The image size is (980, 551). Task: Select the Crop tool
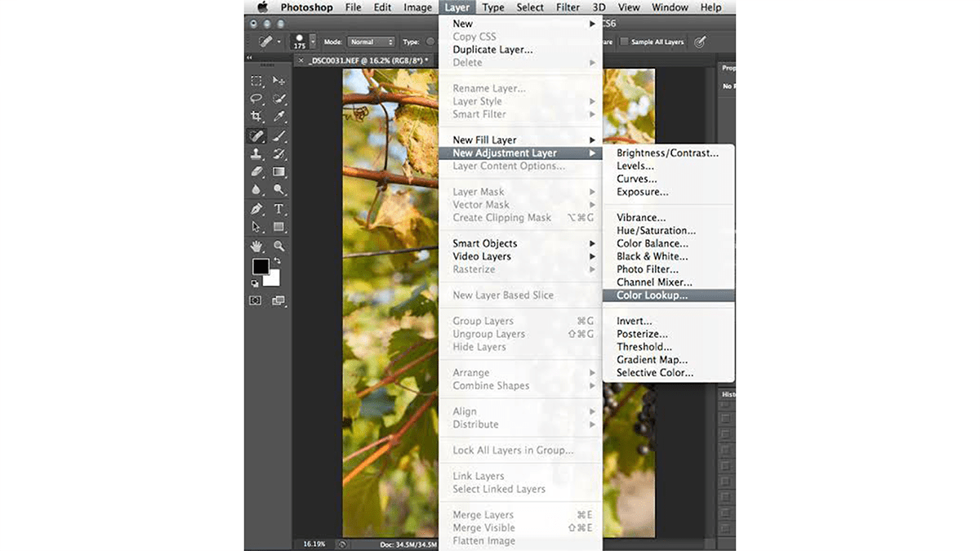click(x=256, y=117)
